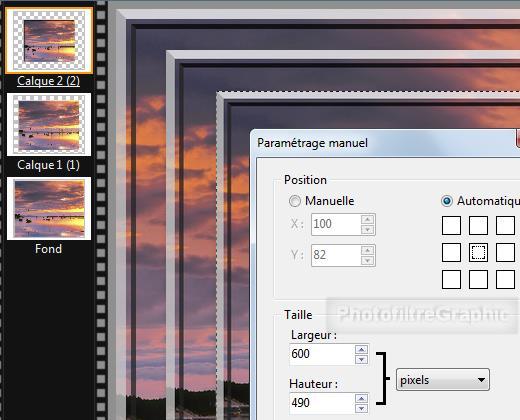Pick the center automatic position box
This screenshot has height=420, width=520.
click(478, 252)
